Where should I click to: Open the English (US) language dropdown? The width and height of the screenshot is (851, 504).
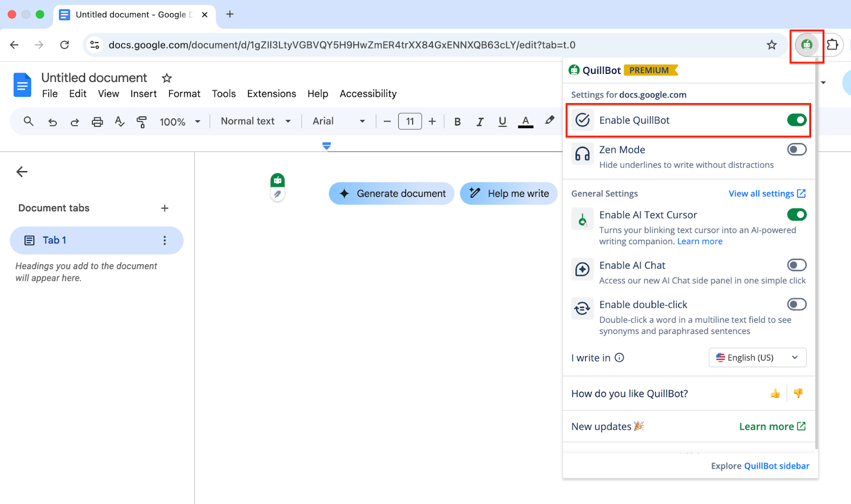point(757,358)
